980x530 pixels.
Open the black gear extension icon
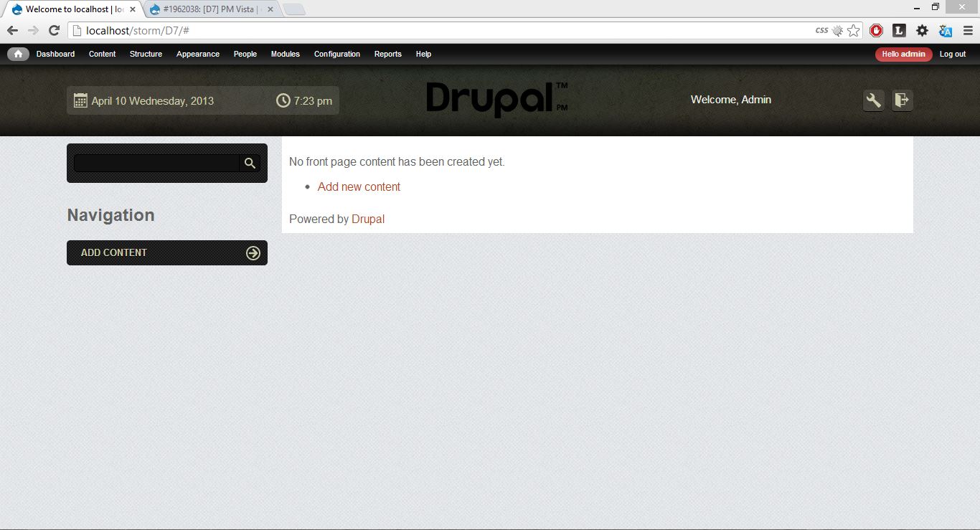[922, 30]
